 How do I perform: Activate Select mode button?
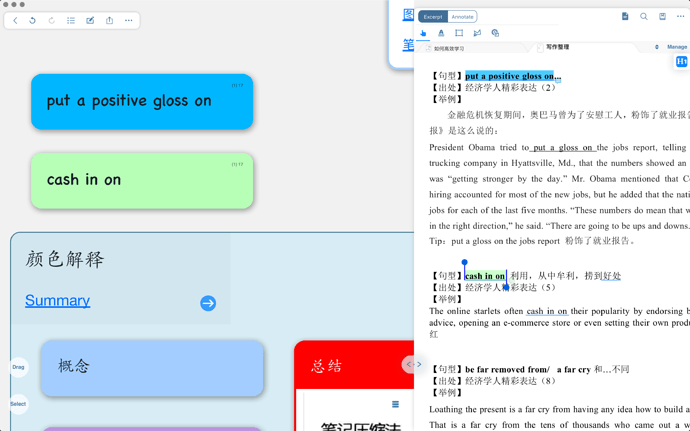click(18, 404)
